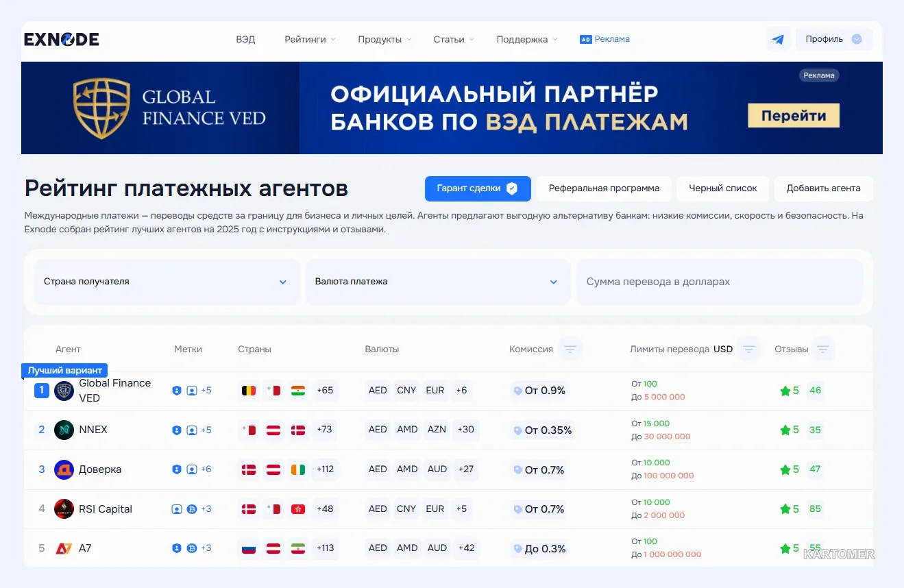Click the RSI Capital agent logo

pos(64,509)
